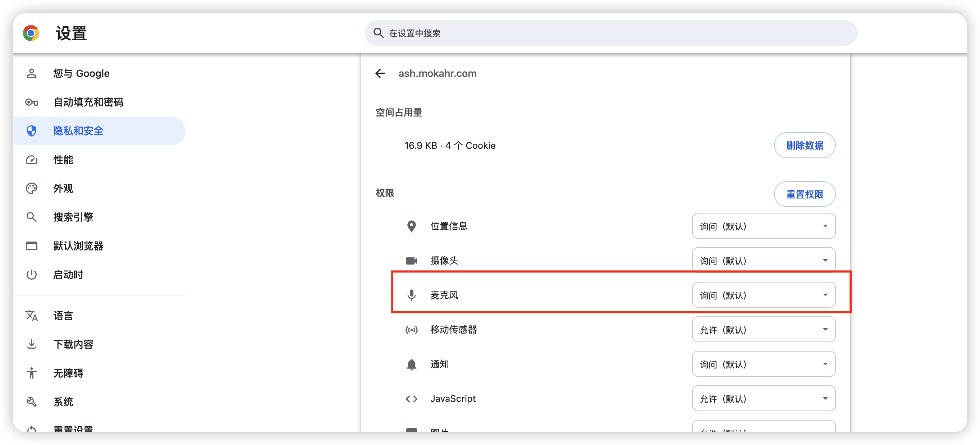Screen dimensions: 980x445
Task: Focus the 在设置中搜索 search field
Action: 609,33
